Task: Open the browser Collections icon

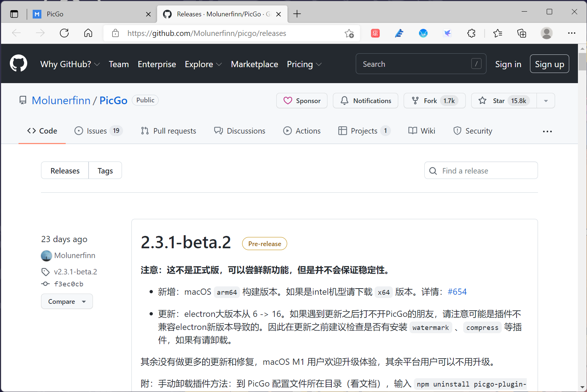Action: click(x=521, y=33)
